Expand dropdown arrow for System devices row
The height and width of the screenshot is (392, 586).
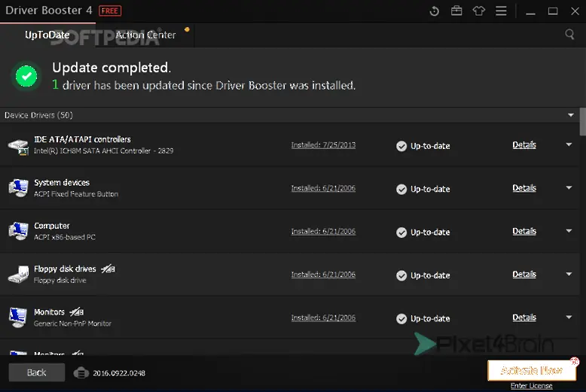[x=569, y=188]
